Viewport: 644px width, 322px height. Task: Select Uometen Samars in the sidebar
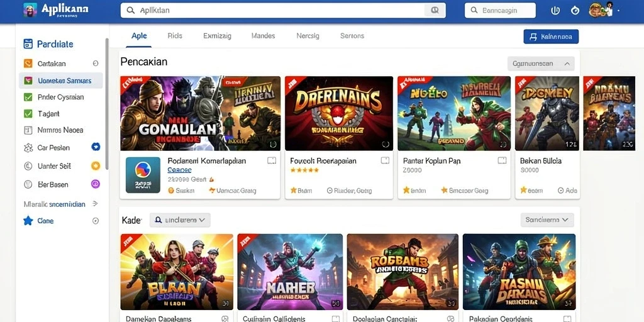point(61,80)
